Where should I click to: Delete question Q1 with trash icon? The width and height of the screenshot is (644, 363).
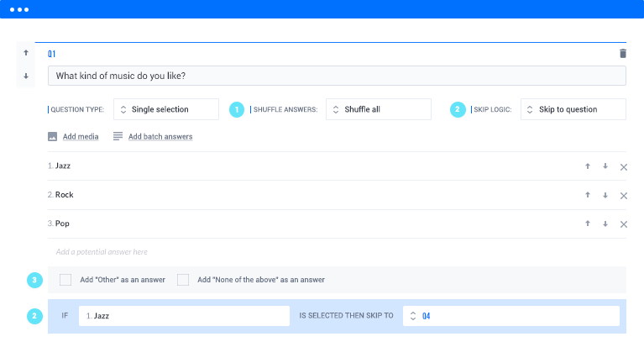(x=623, y=54)
